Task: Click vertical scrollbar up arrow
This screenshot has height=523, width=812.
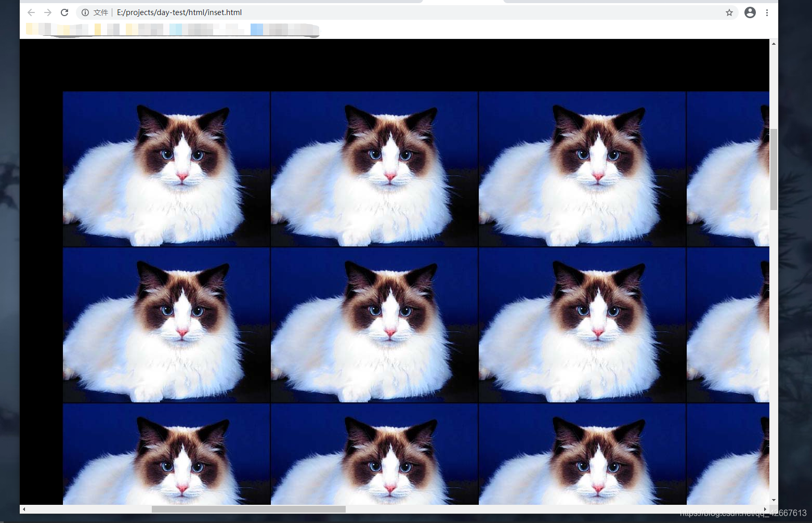Action: pos(774,44)
